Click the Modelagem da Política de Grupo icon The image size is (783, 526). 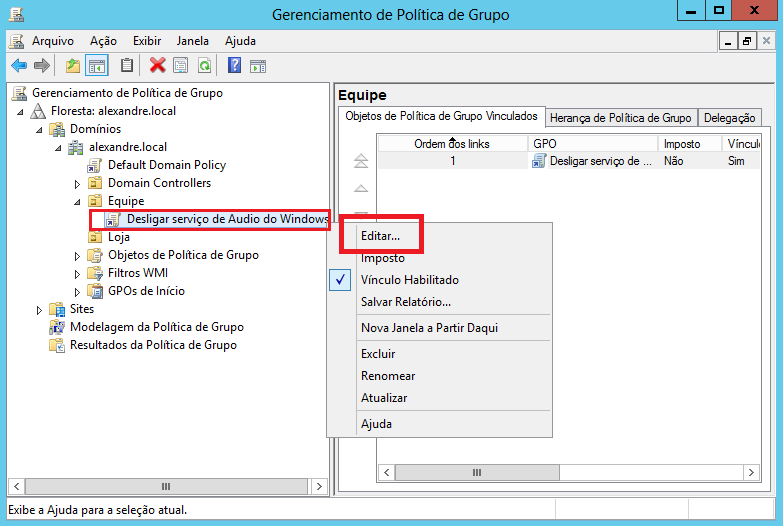(x=57, y=327)
